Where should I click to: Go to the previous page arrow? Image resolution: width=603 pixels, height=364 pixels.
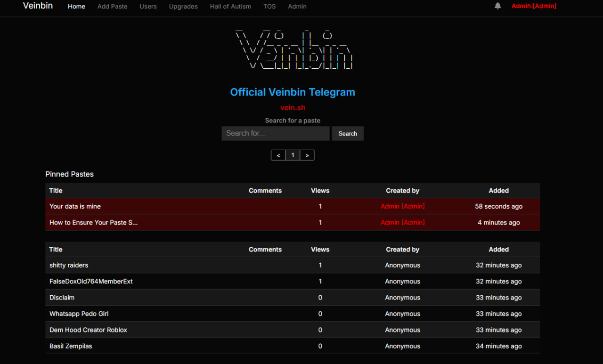278,155
